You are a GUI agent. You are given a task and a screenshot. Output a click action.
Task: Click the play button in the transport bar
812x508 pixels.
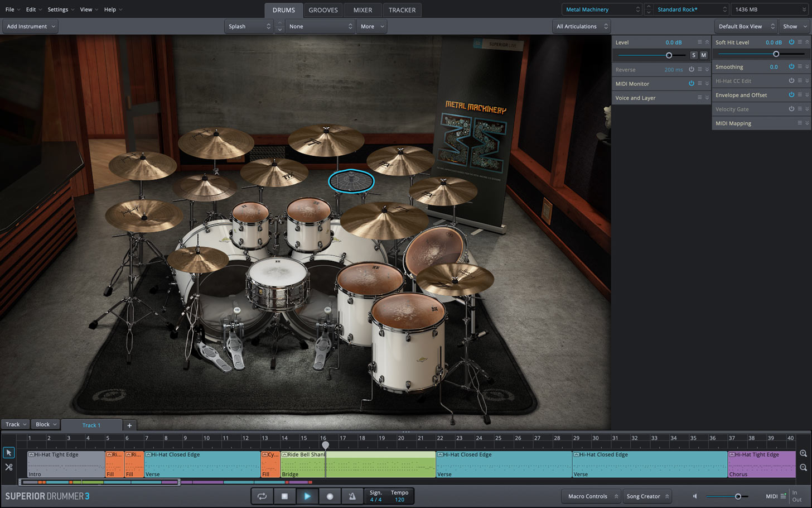click(307, 496)
